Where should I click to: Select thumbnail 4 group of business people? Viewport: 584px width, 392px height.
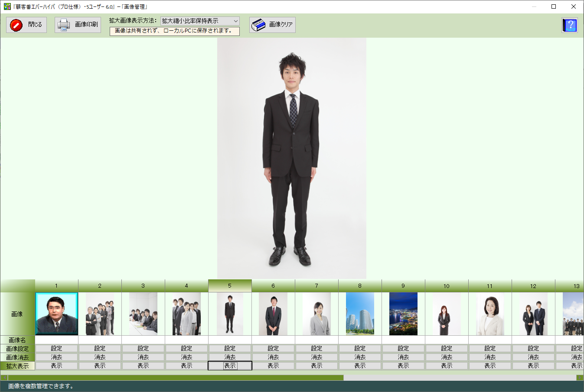click(186, 314)
